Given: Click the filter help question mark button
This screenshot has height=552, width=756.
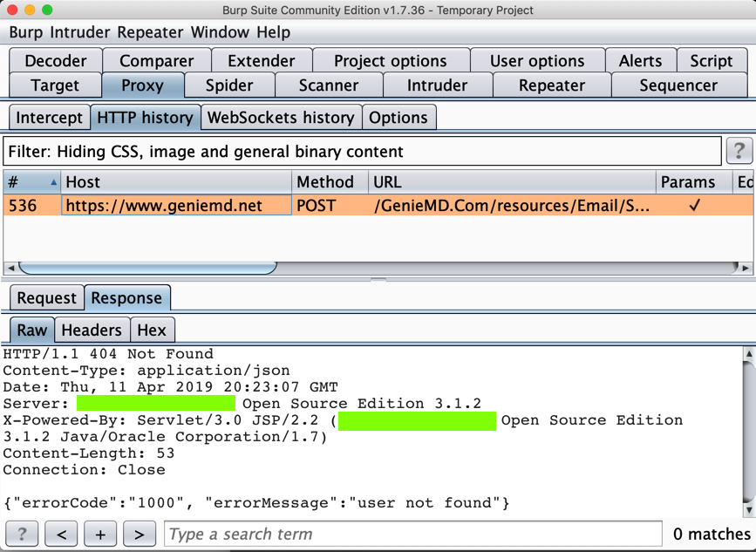Looking at the screenshot, I should 739,151.
